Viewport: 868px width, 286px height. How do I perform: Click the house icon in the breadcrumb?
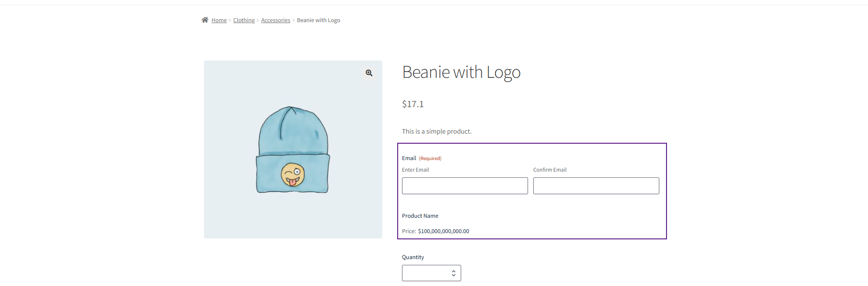[205, 20]
